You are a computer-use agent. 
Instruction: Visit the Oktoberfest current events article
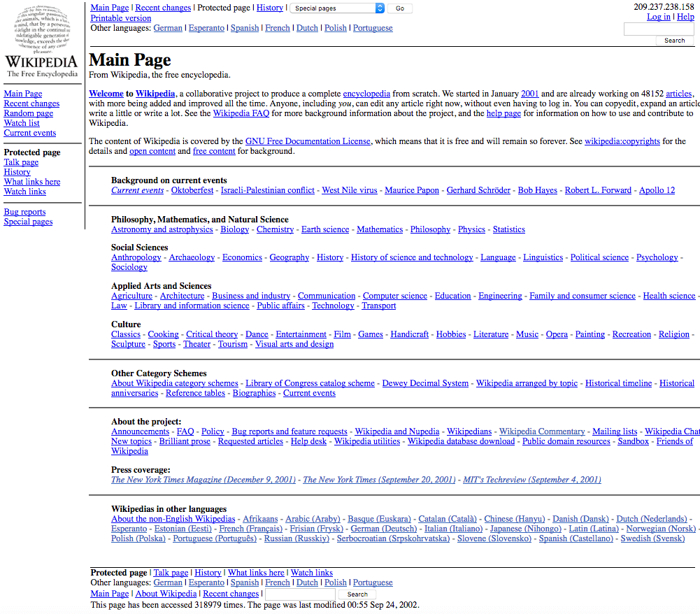coord(192,190)
